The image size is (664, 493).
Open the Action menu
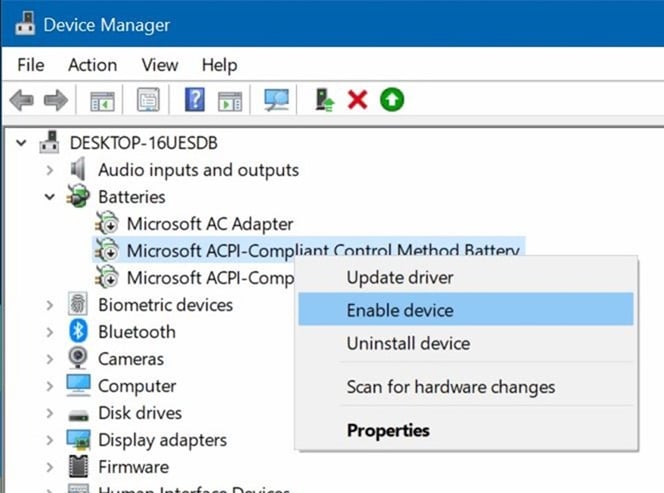coord(92,65)
